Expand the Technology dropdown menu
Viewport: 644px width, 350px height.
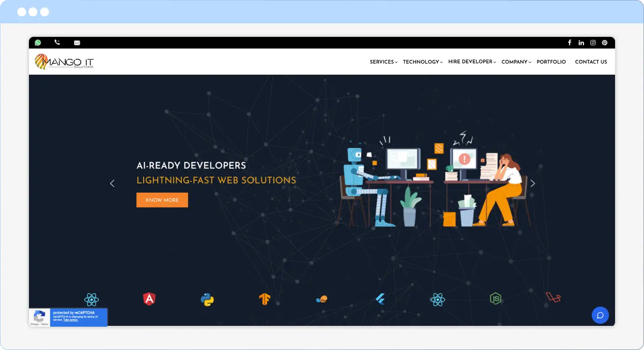point(422,62)
